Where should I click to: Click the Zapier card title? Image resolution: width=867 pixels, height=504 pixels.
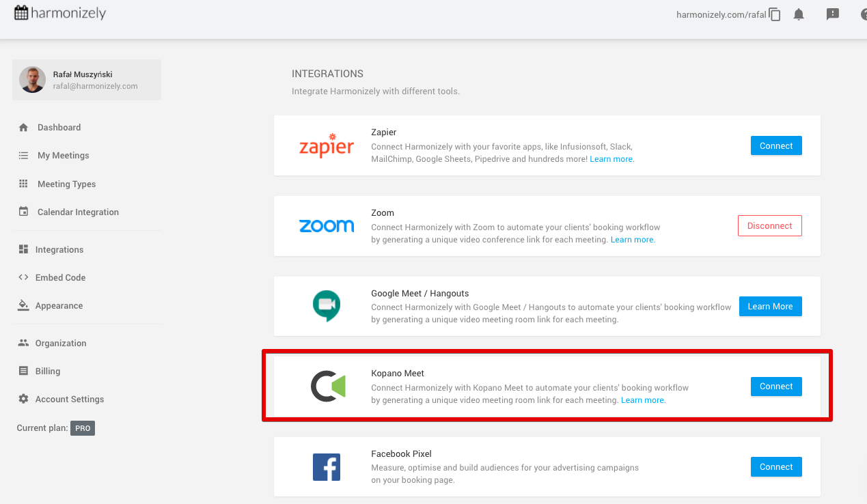[384, 132]
